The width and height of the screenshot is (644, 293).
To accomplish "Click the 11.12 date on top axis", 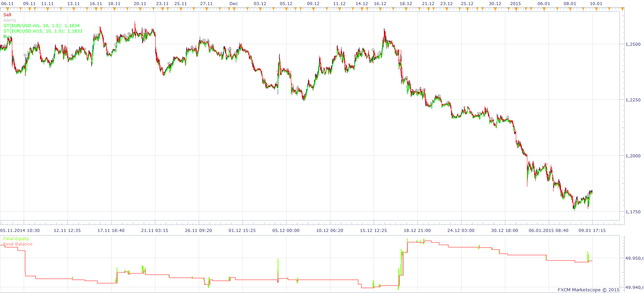I will (339, 4).
